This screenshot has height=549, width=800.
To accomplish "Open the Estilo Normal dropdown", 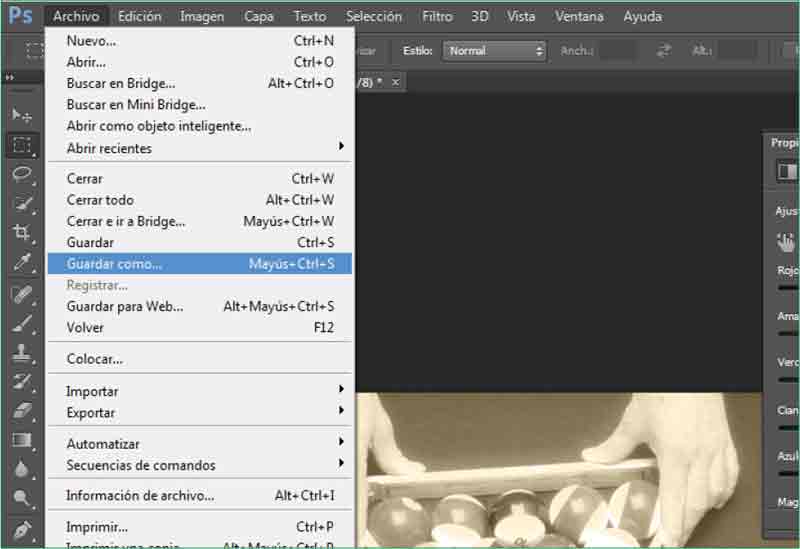I will pos(495,51).
